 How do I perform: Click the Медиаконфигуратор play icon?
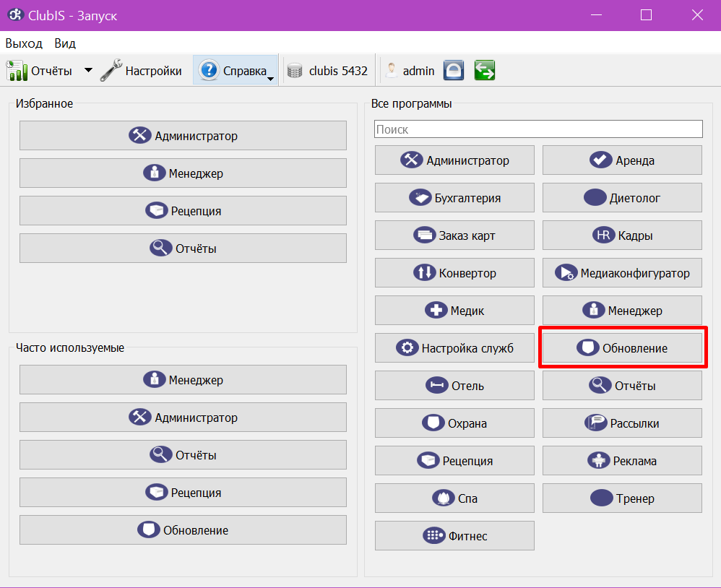tap(566, 272)
